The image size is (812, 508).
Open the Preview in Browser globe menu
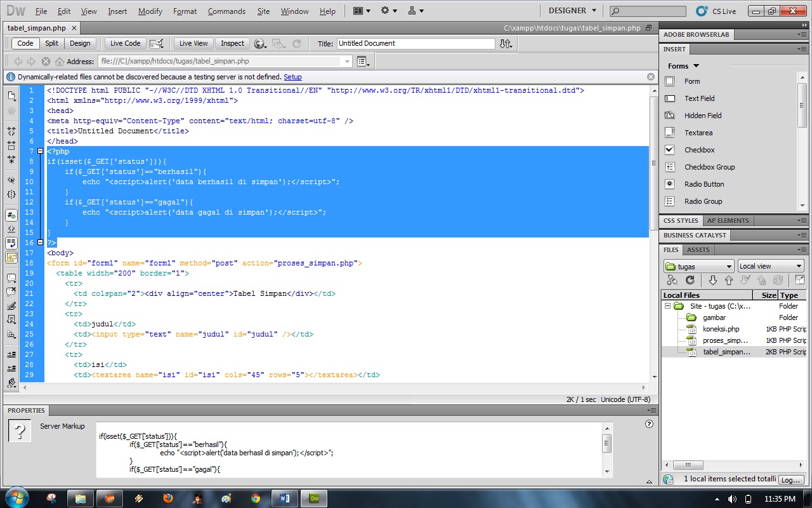260,44
